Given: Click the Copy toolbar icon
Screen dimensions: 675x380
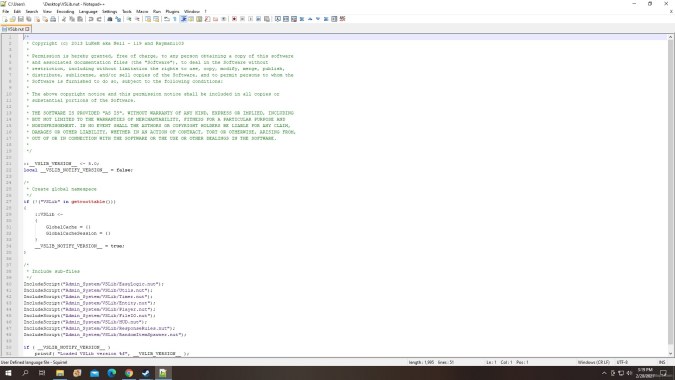Looking at the screenshot, I should click(x=72, y=19).
